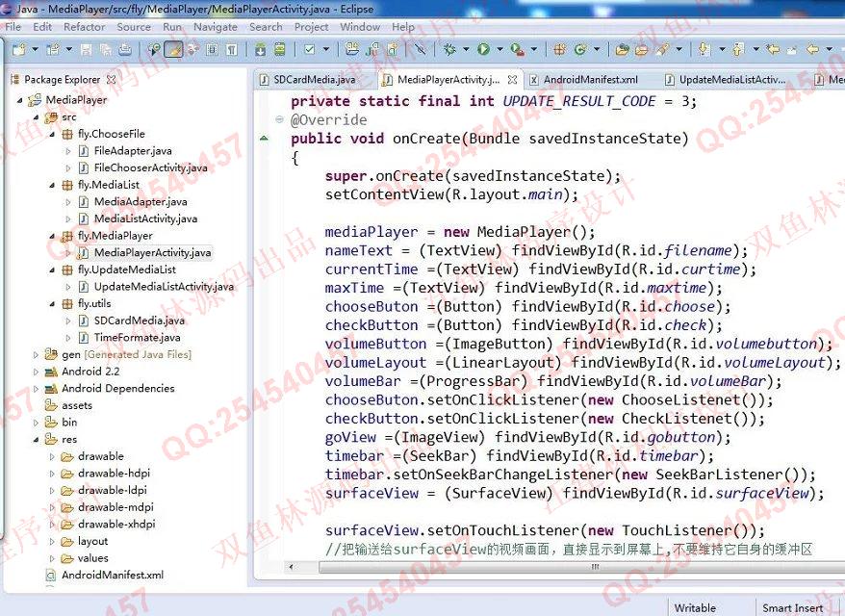
Task: Click the horizontal scrollbar left arrow
Action: 292,567
